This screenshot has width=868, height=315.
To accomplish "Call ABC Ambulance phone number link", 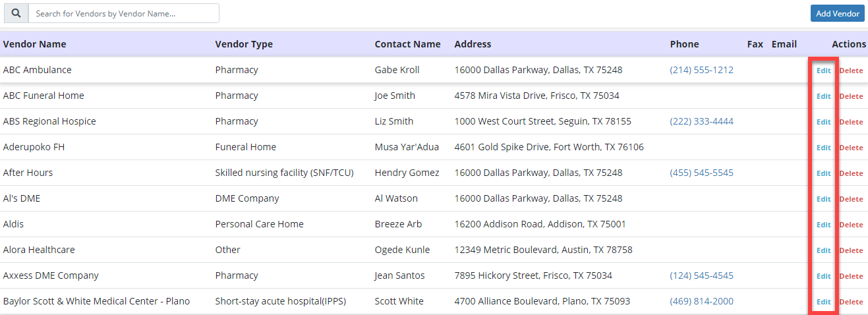I will click(x=701, y=70).
